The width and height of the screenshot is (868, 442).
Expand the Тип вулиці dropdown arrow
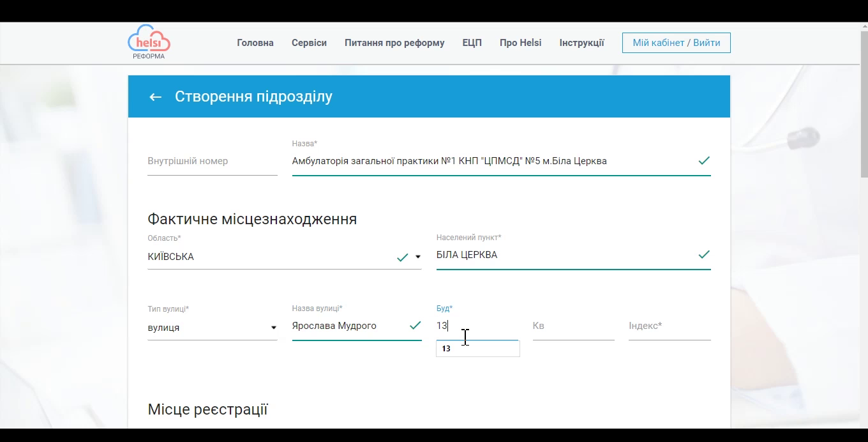pos(274,328)
